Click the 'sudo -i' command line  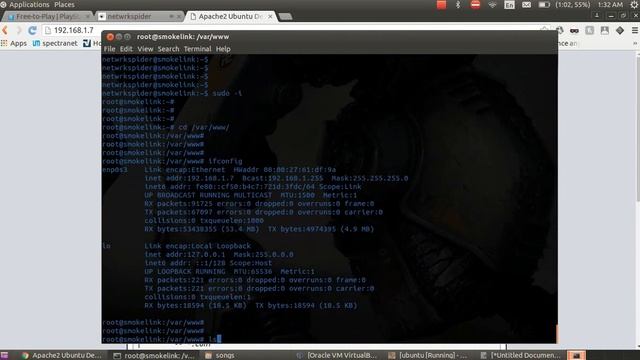click(x=172, y=93)
